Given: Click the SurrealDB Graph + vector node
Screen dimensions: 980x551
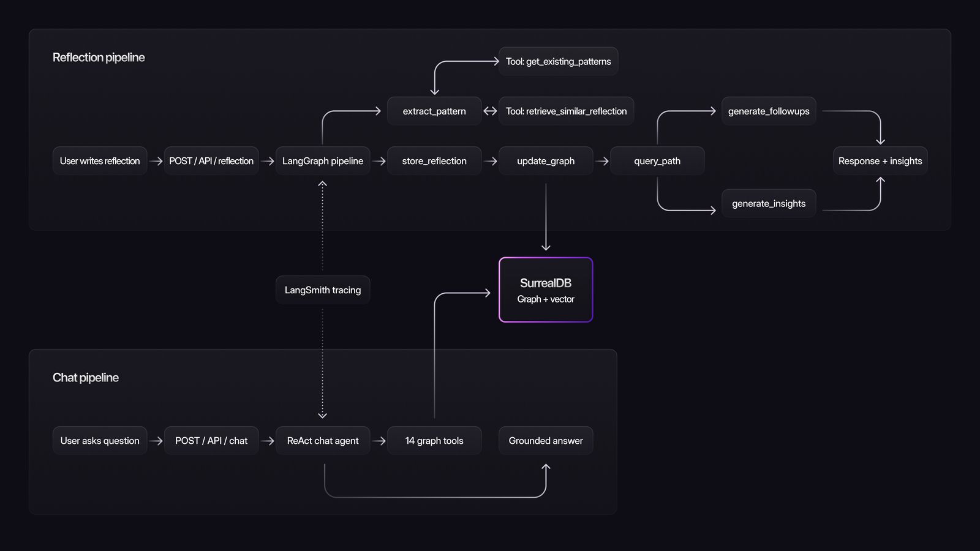Looking at the screenshot, I should (x=546, y=290).
